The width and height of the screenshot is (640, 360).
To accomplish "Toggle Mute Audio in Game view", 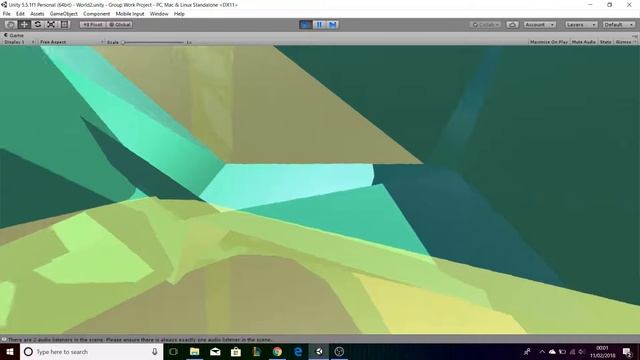I will pos(584,42).
